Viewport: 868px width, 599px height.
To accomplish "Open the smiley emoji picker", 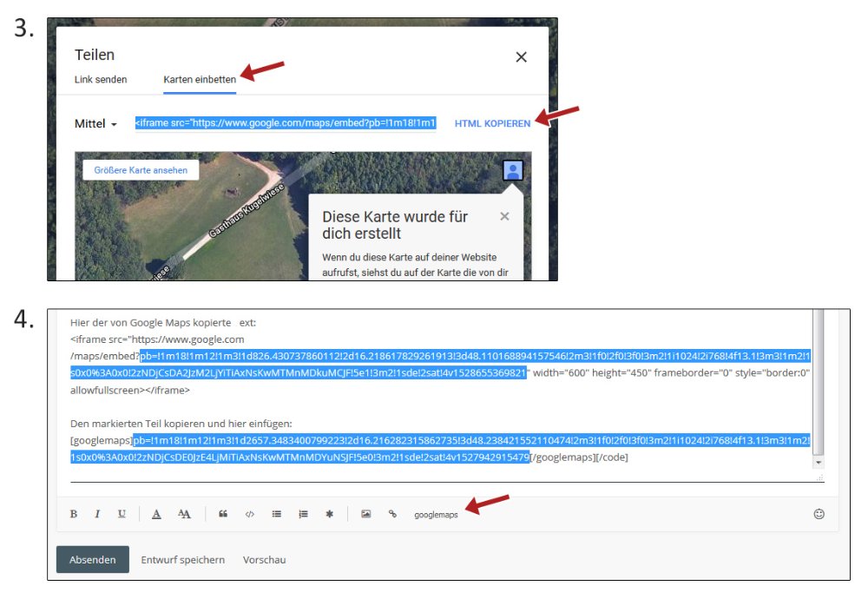I will pyautogui.click(x=819, y=514).
